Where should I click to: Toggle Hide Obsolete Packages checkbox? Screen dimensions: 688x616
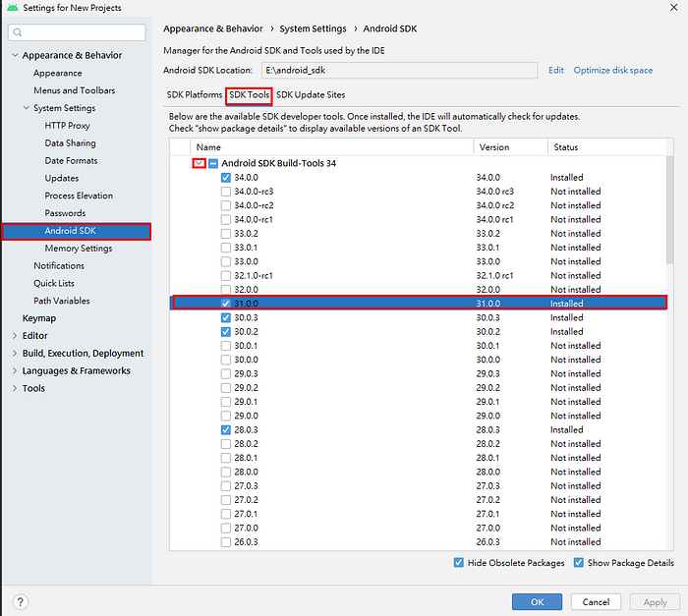tap(459, 563)
